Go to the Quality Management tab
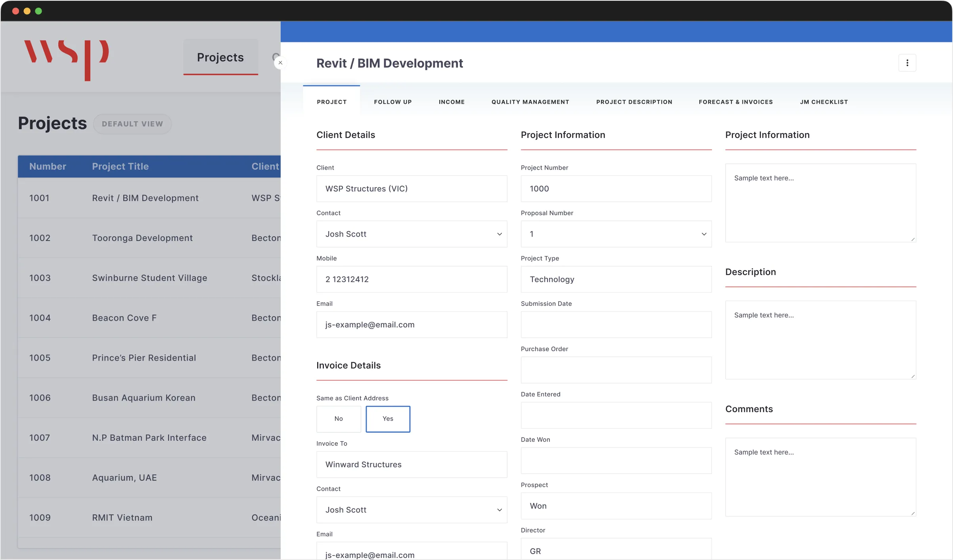This screenshot has height=560, width=953. coord(530,102)
